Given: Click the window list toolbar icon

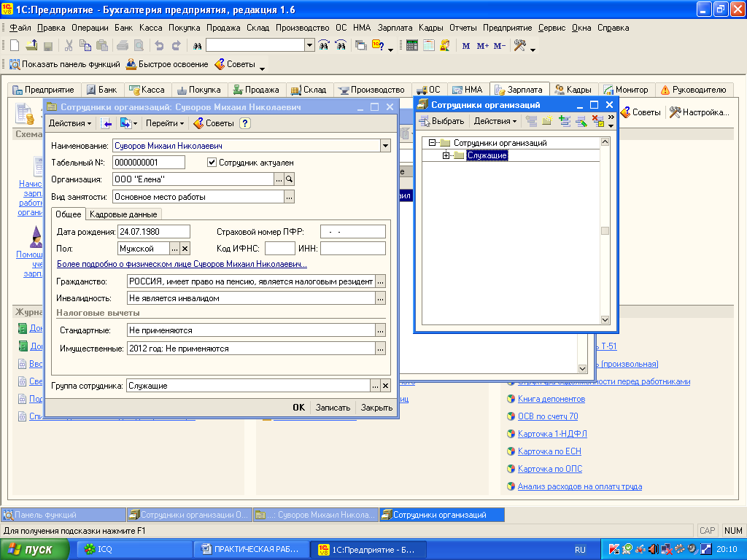Looking at the screenshot, I should (361, 46).
